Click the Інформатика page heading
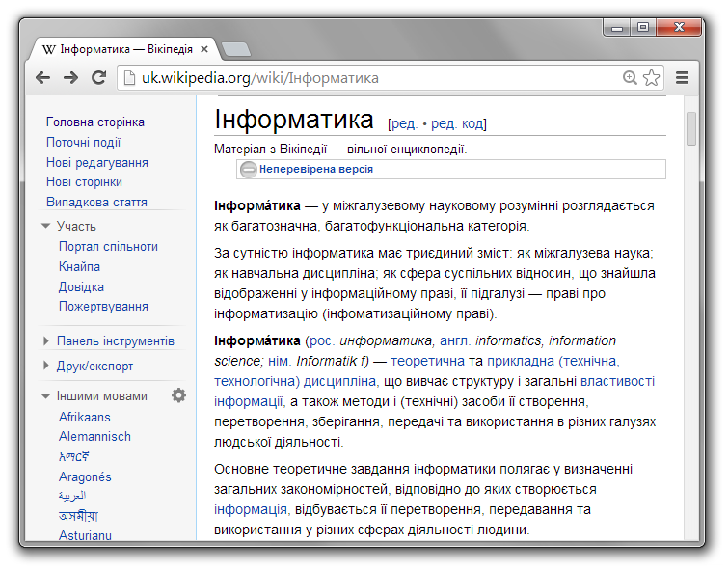 click(294, 120)
